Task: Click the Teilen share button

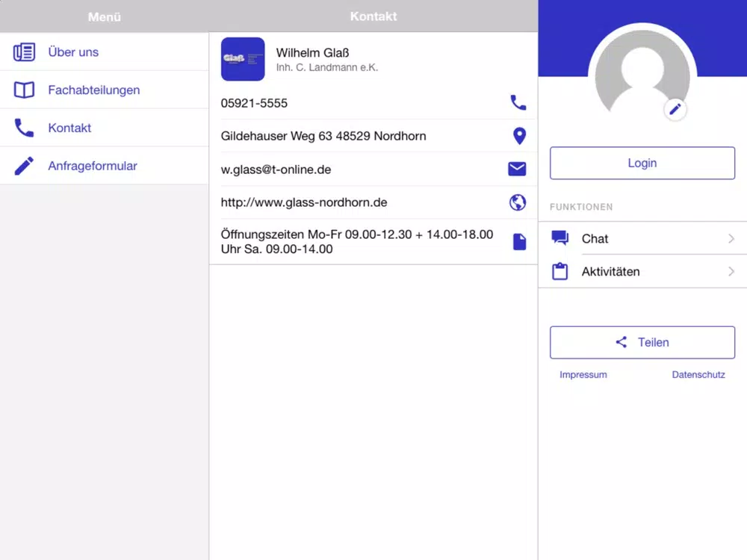Action: coord(642,343)
